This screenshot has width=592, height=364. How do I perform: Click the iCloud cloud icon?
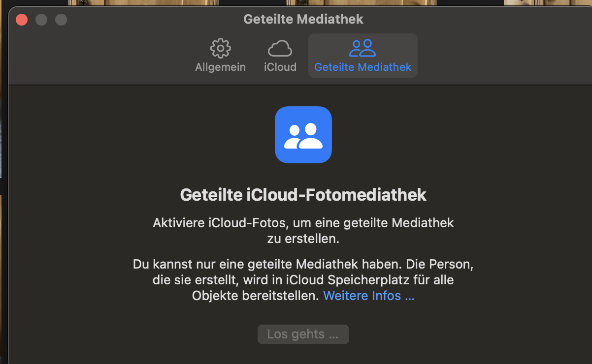(x=280, y=48)
